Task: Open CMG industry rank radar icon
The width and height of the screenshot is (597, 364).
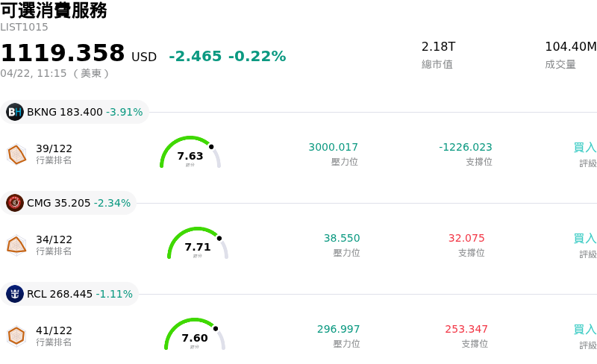Action: pos(16,245)
